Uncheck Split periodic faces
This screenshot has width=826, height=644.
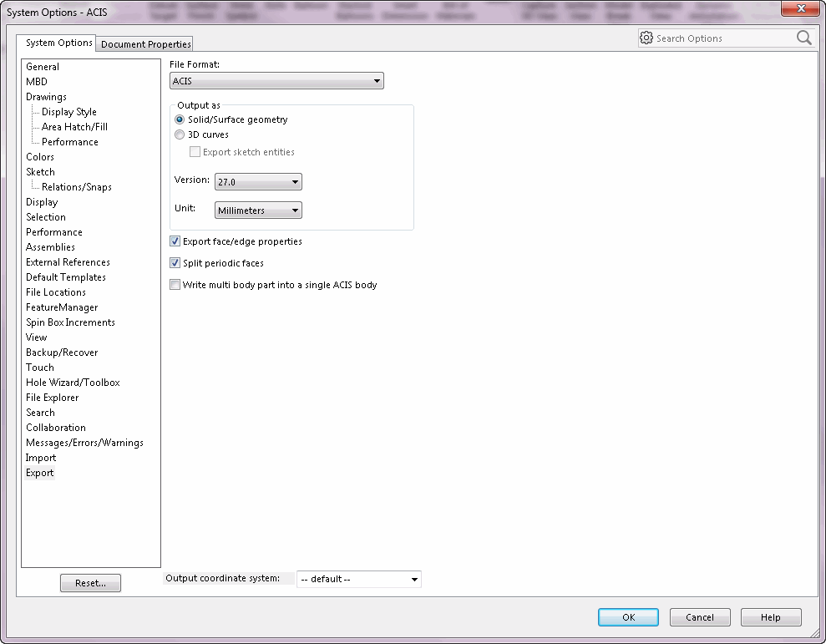click(175, 263)
